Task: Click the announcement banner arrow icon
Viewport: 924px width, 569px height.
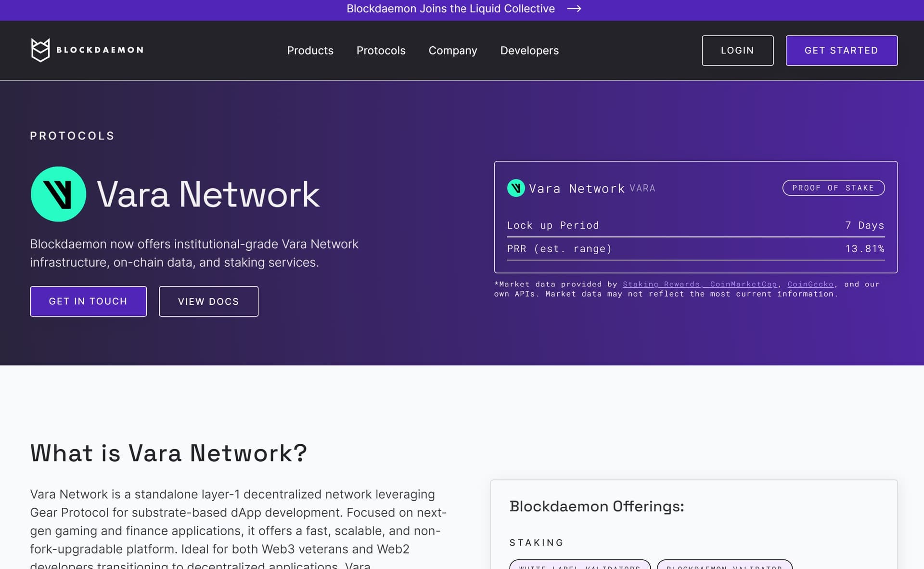Action: pos(574,9)
